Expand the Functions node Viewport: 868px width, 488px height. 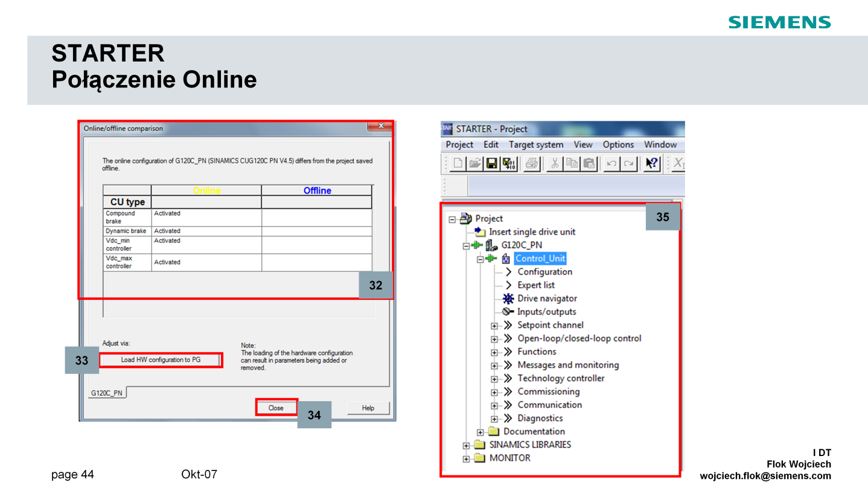(x=494, y=352)
